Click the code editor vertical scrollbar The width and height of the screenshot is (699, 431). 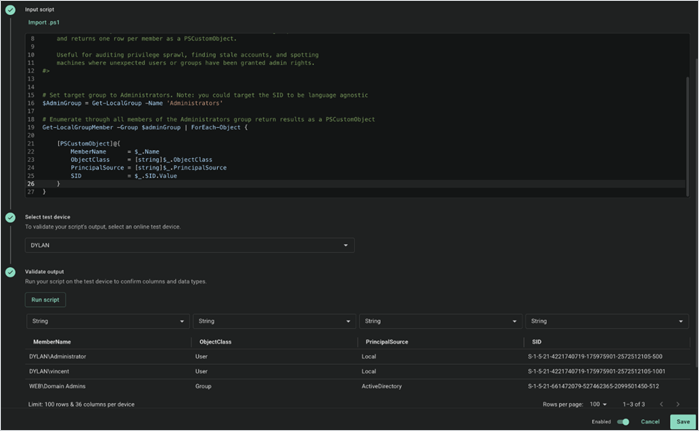pyautogui.click(x=687, y=136)
